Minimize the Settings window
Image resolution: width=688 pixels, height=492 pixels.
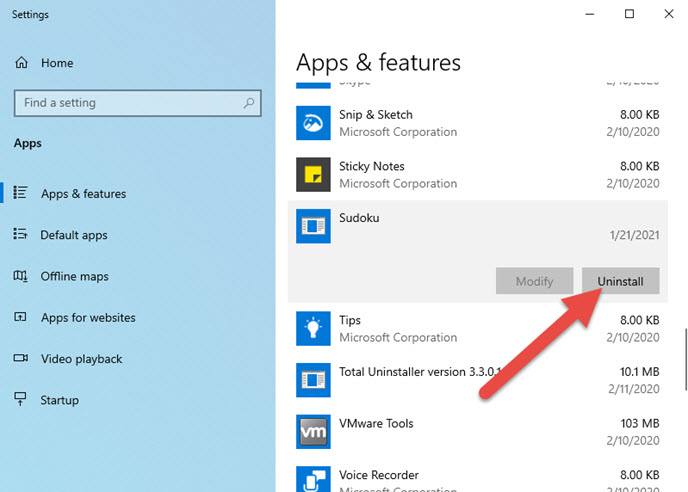590,14
